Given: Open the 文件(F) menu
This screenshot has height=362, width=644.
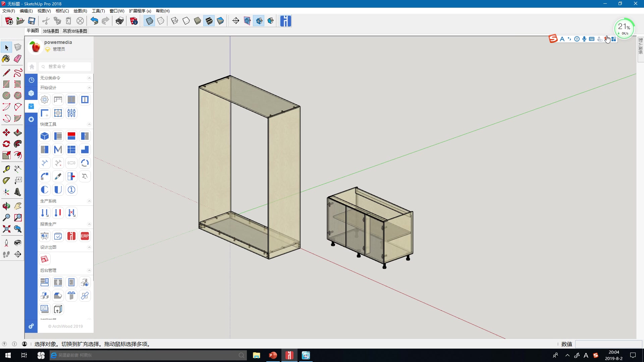Looking at the screenshot, I should pyautogui.click(x=9, y=11).
